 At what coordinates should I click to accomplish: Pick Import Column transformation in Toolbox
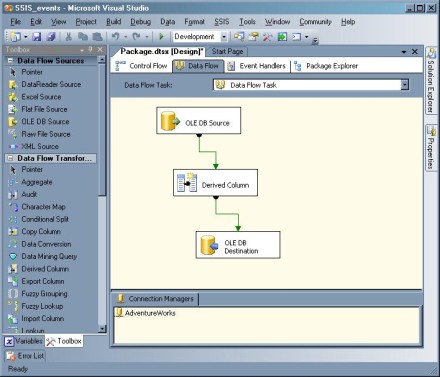[43, 319]
